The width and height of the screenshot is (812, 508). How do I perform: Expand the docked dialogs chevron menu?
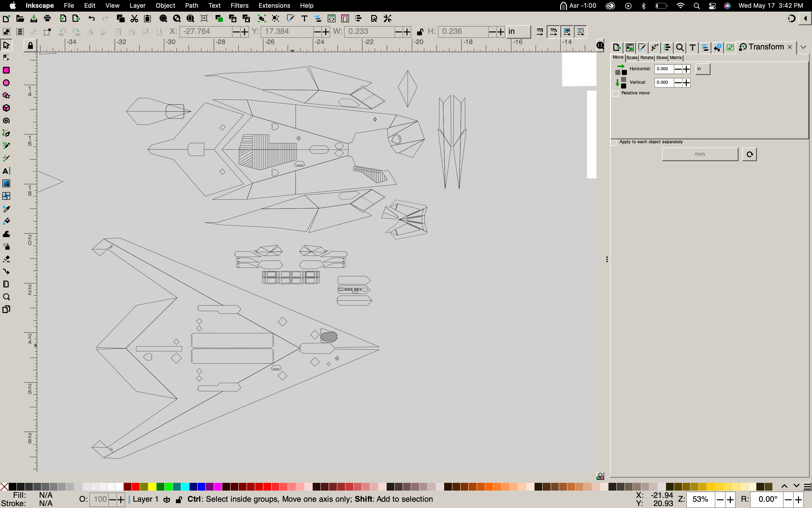tap(803, 47)
